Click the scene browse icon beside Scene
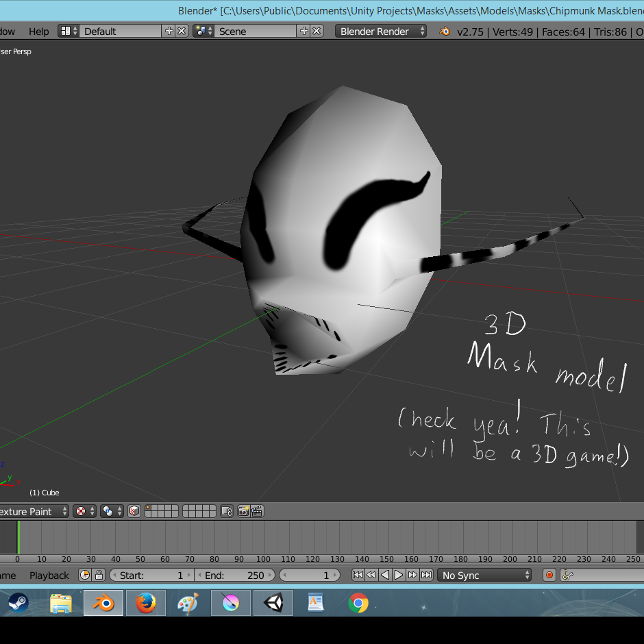The image size is (644, 644). (203, 32)
